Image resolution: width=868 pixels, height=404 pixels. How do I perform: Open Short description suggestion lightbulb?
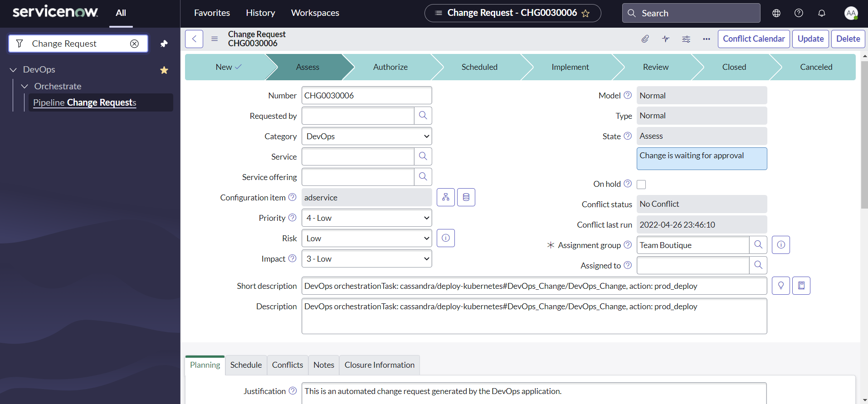pos(781,286)
